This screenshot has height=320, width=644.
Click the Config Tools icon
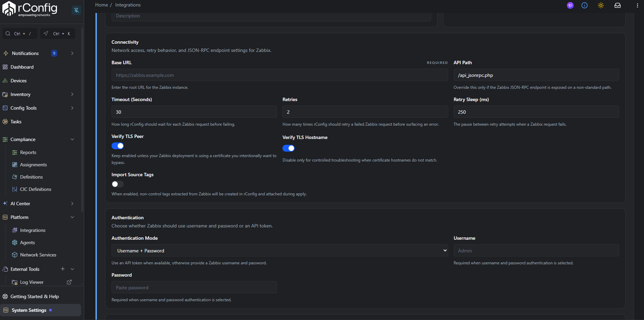[5, 108]
